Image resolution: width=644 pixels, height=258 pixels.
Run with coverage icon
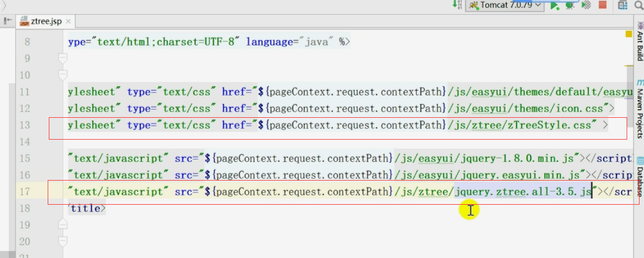click(587, 5)
